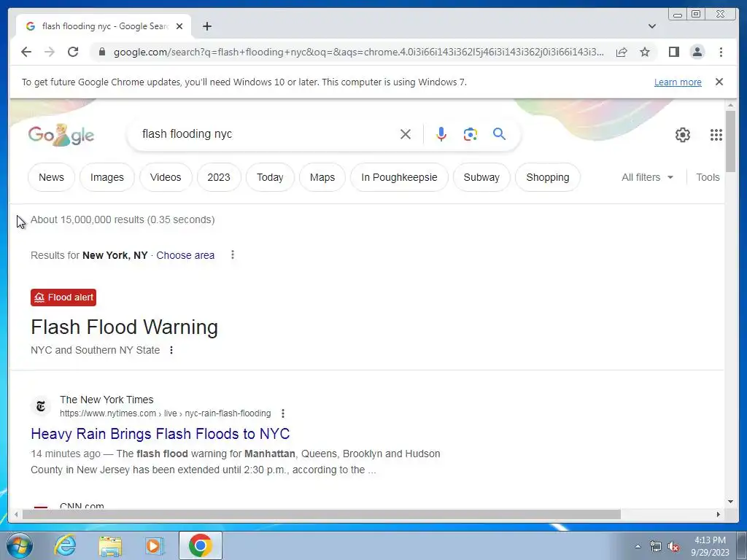This screenshot has width=747, height=560.
Task: Switch to Images results
Action: 107,177
